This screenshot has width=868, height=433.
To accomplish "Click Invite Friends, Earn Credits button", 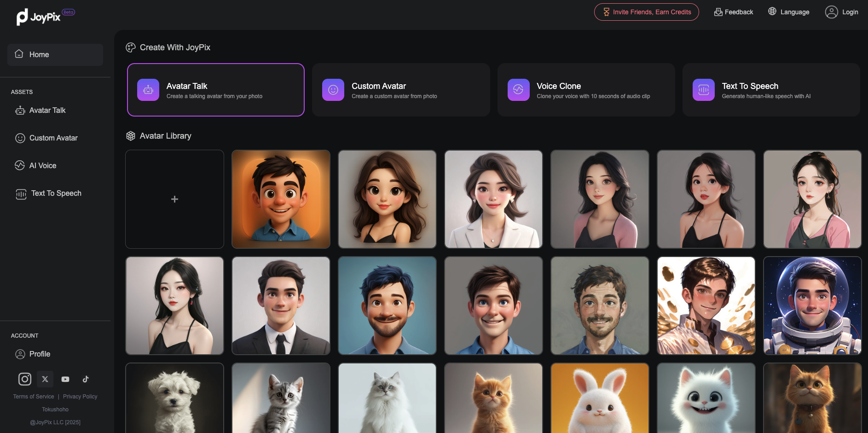I will 647,12.
